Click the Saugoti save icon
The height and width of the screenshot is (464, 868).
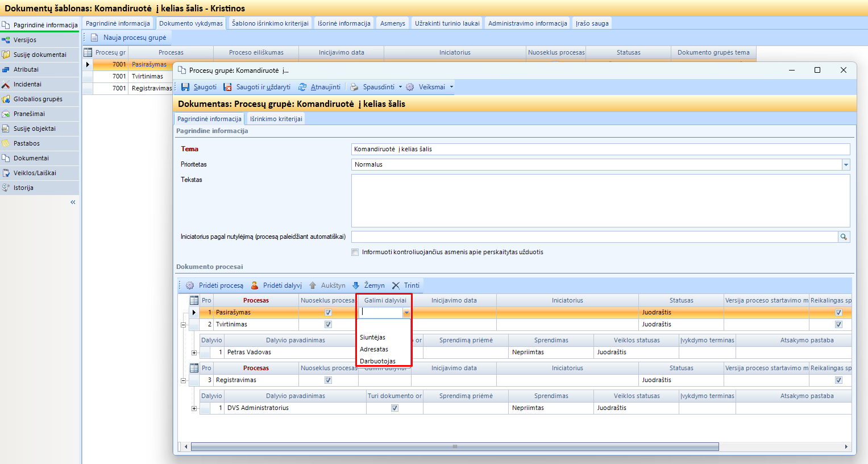tap(185, 87)
